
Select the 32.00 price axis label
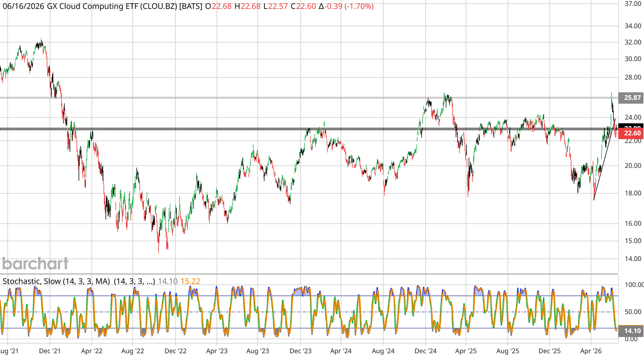(633, 42)
